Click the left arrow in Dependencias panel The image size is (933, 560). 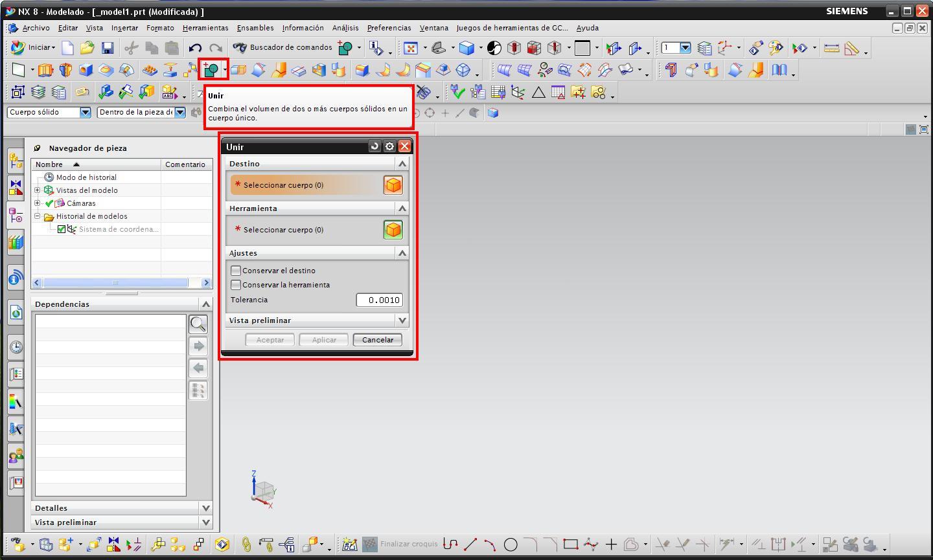click(x=198, y=368)
